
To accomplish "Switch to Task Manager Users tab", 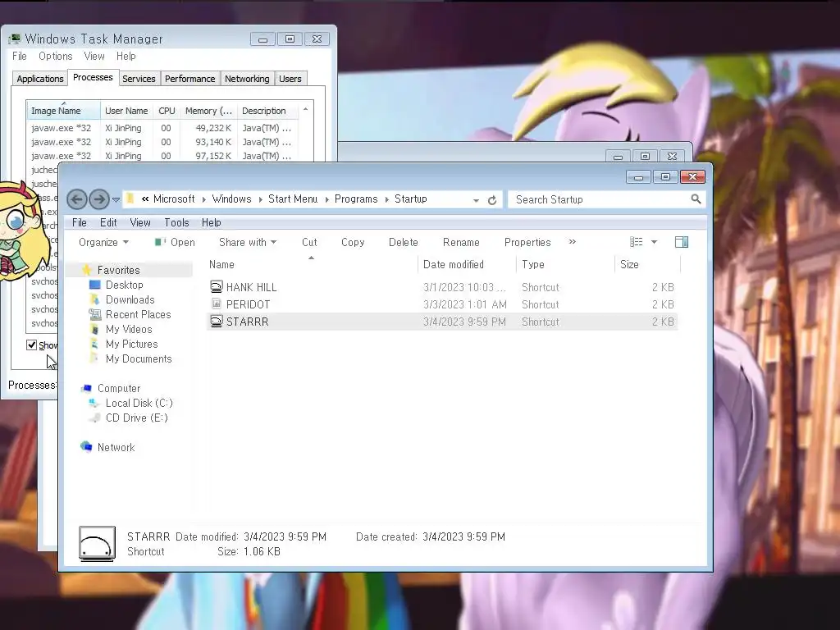I will coord(290,79).
